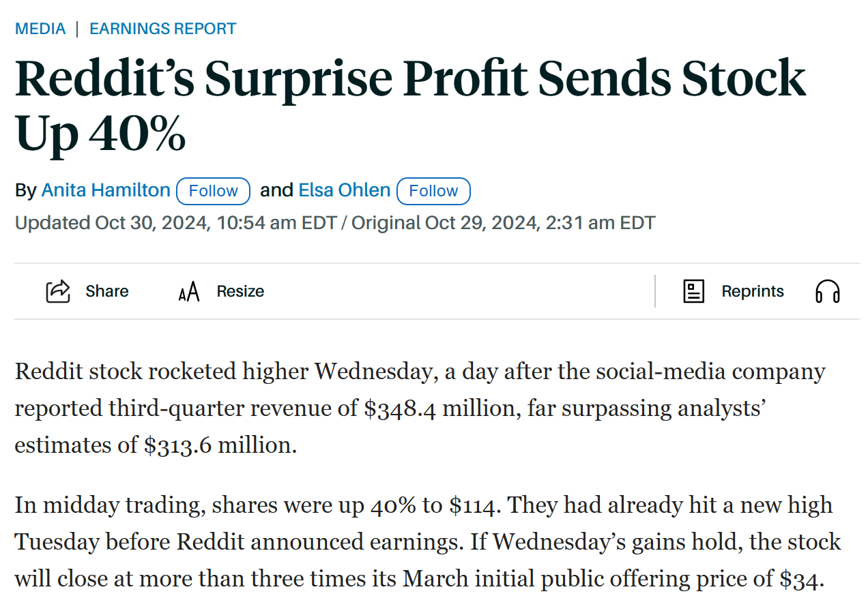Click the Reprints text label
The image size is (868, 611).
click(x=753, y=291)
